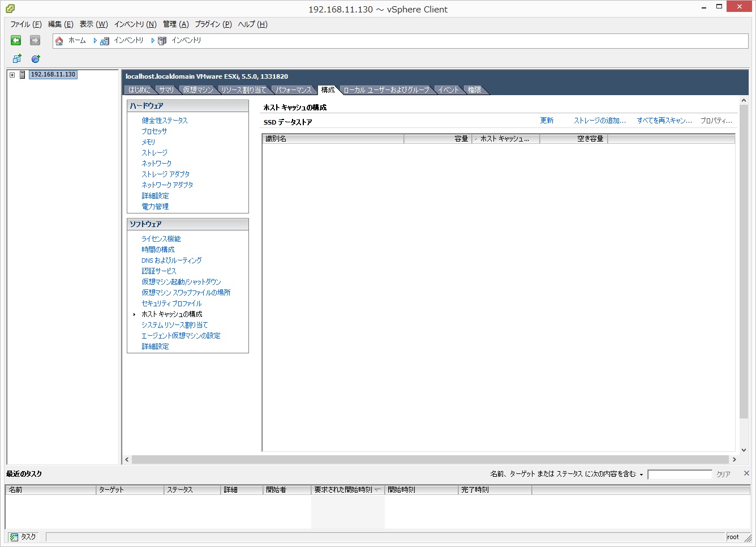Viewport: 756px width, 547px height.
Task: Open the ヘルプ (H) menu
Action: coord(252,24)
